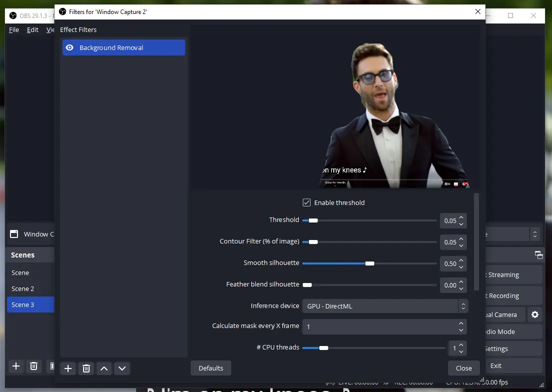The height and width of the screenshot is (392, 552).
Task: Open the File menu
Action: point(14,29)
